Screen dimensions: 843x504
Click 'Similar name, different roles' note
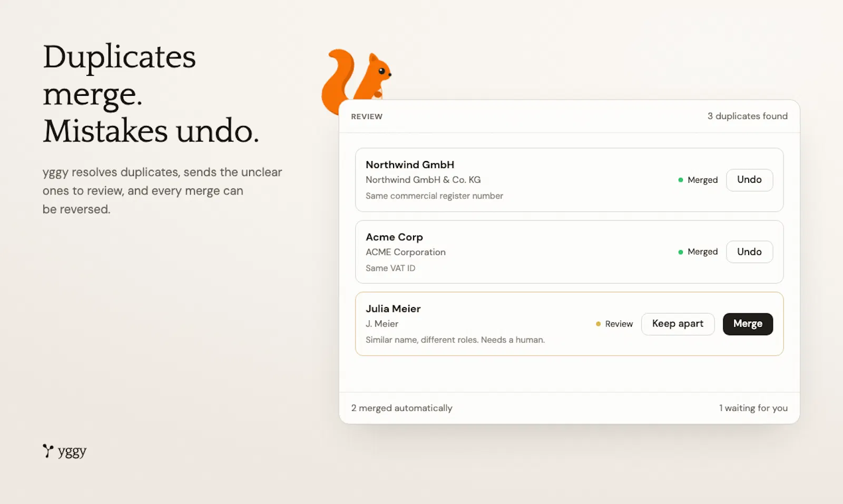455,340
